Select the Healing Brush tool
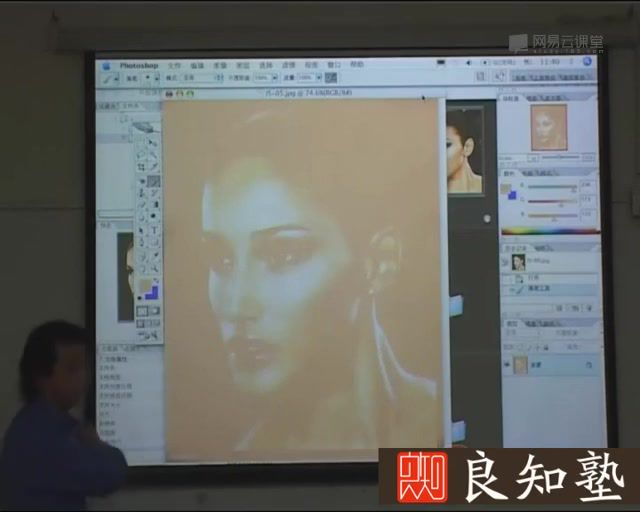Viewport: 640px width, 512px height. coord(142,181)
